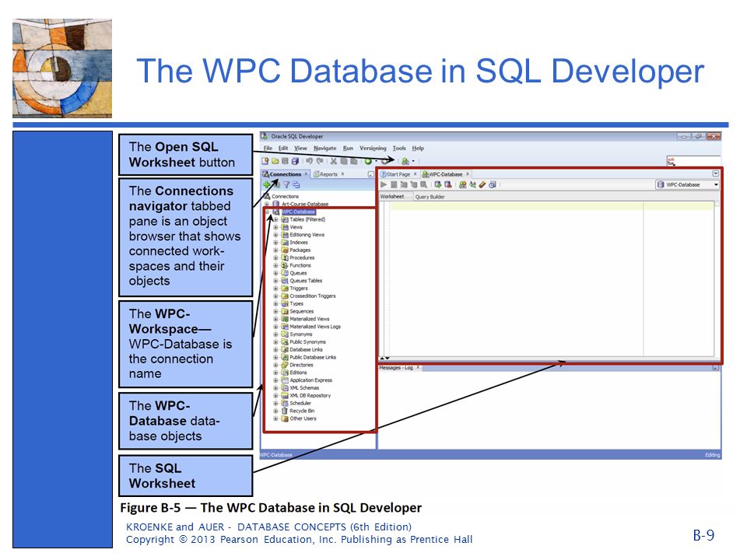The image size is (747, 560).
Task: Select the Packages tree item
Action: 300,250
